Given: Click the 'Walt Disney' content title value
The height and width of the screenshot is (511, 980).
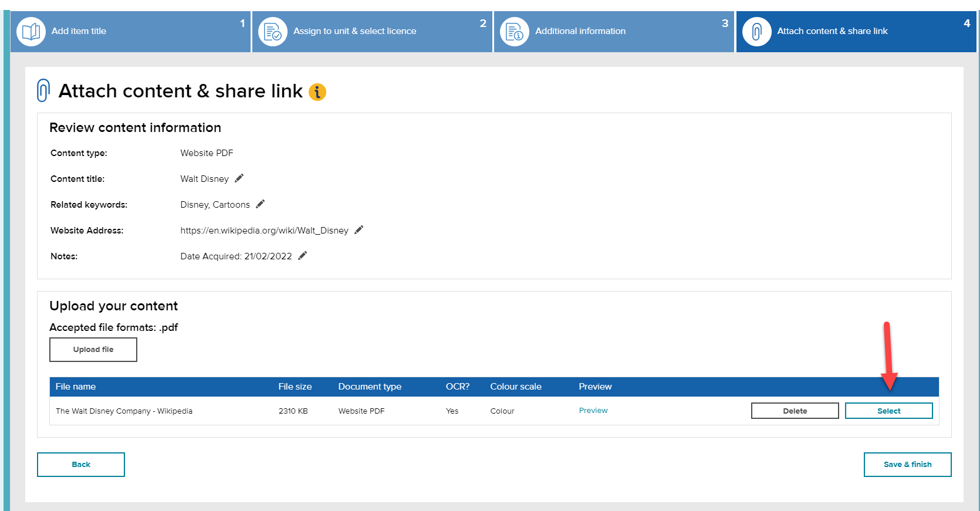Looking at the screenshot, I should [x=204, y=179].
